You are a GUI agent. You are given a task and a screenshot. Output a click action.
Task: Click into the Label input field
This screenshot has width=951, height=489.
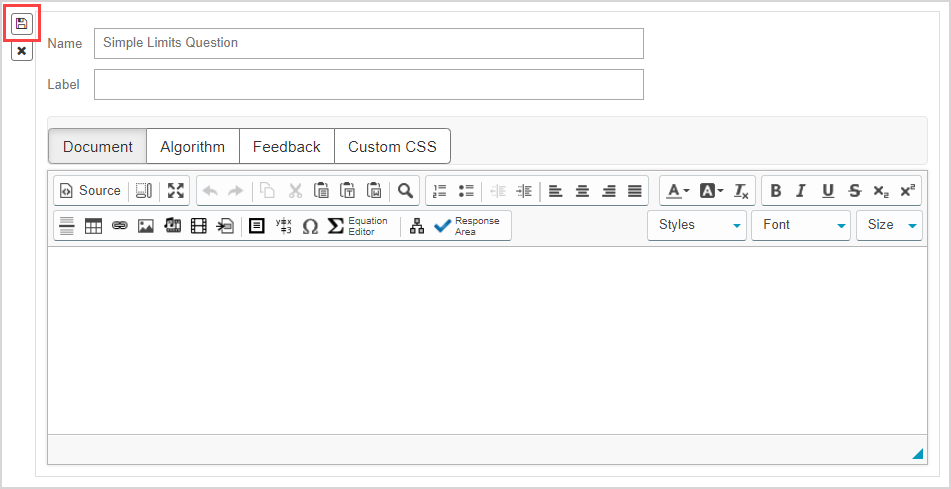[x=368, y=85]
